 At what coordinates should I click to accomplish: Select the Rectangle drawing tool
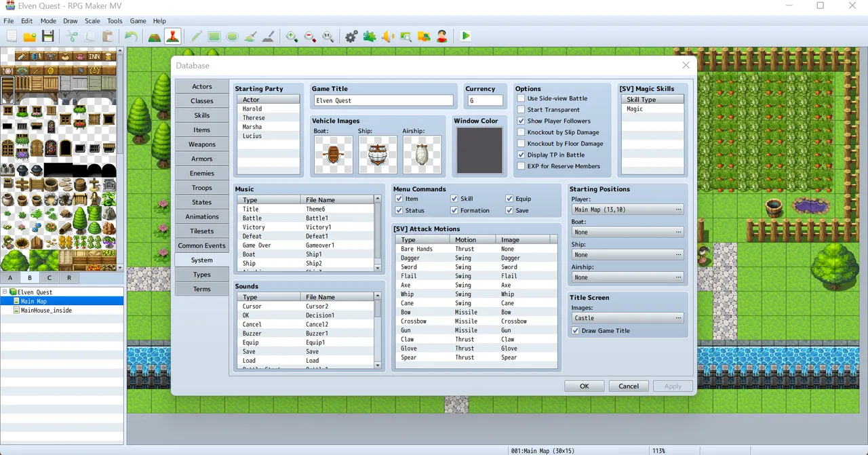click(x=214, y=37)
